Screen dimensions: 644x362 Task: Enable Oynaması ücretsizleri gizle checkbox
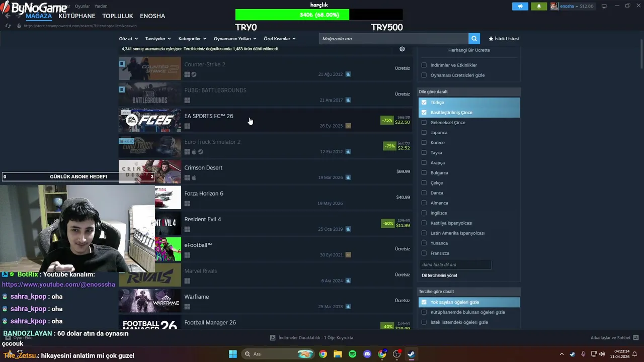pos(424,75)
